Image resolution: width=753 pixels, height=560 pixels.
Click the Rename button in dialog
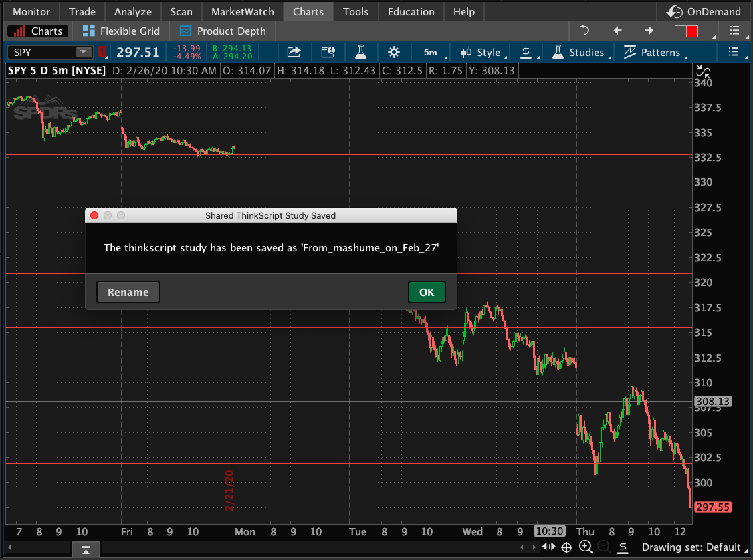(x=128, y=292)
